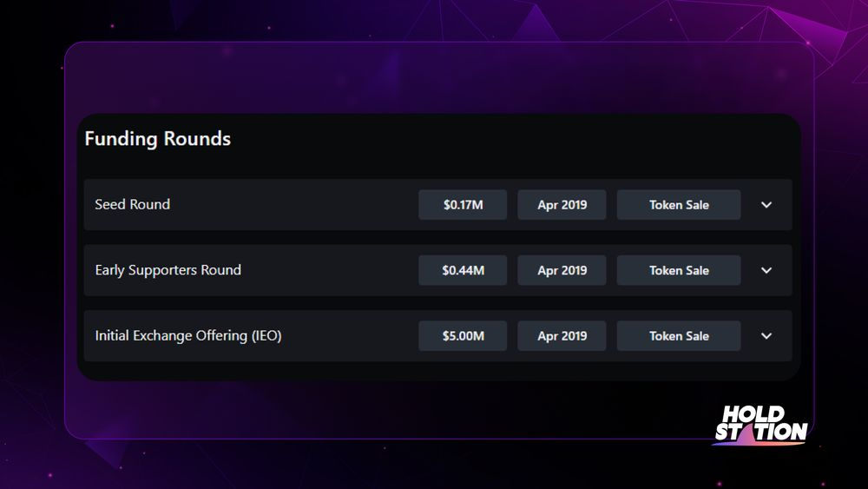
Task: Select IEO row Apr 2019 date badge
Action: tap(562, 335)
